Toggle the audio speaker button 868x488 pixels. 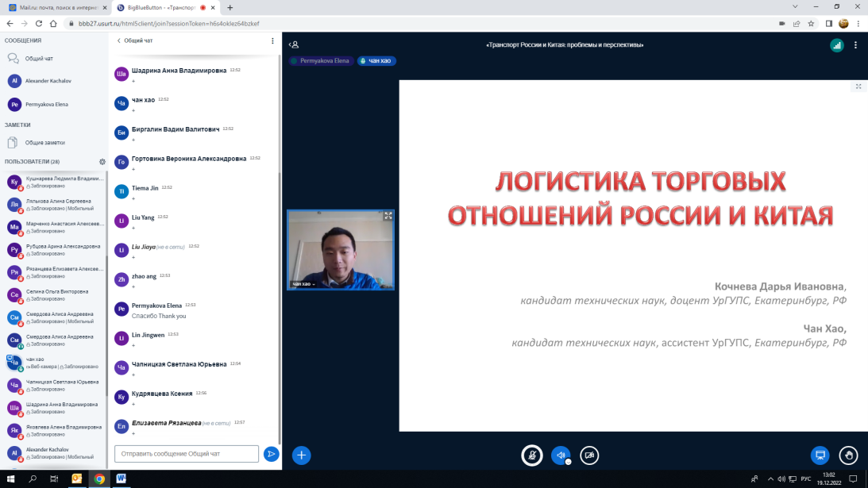[x=561, y=455]
